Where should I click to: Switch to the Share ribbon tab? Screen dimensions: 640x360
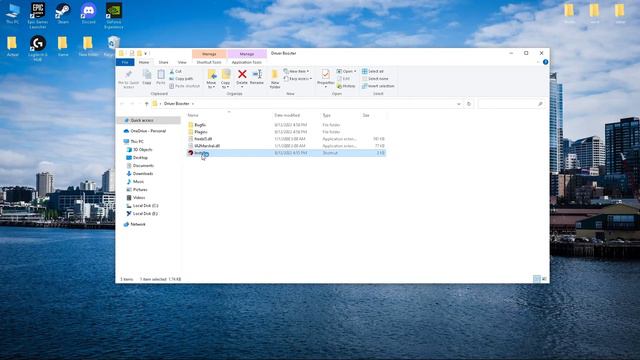(163, 62)
